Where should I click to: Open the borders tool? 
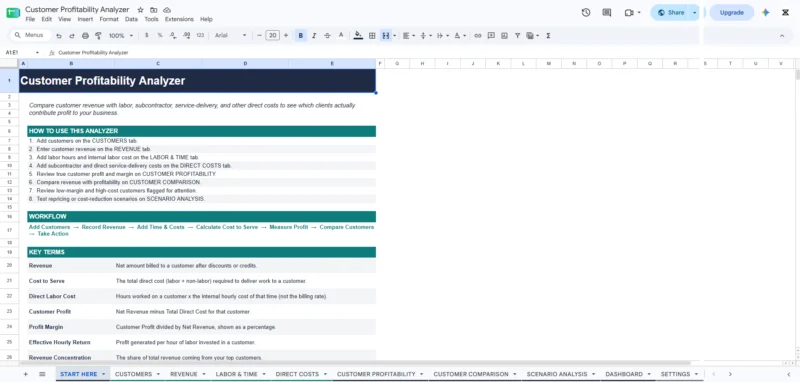(x=372, y=36)
